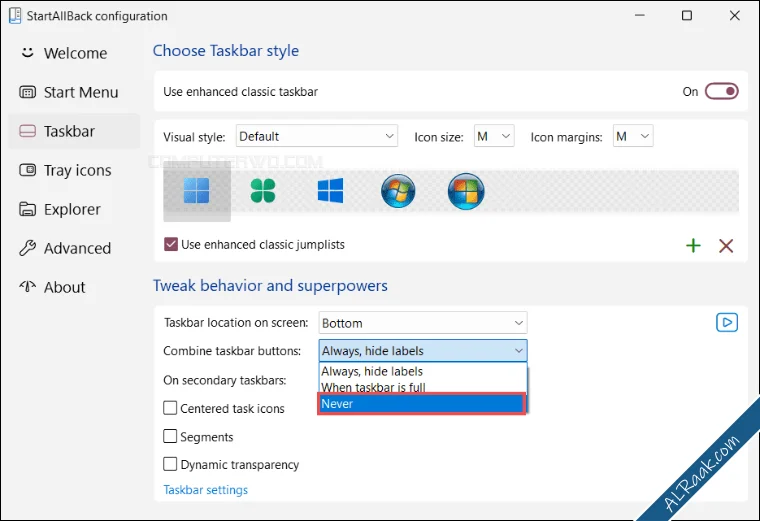Choose the Vista-style orb start icon
760x521 pixels.
click(x=466, y=191)
